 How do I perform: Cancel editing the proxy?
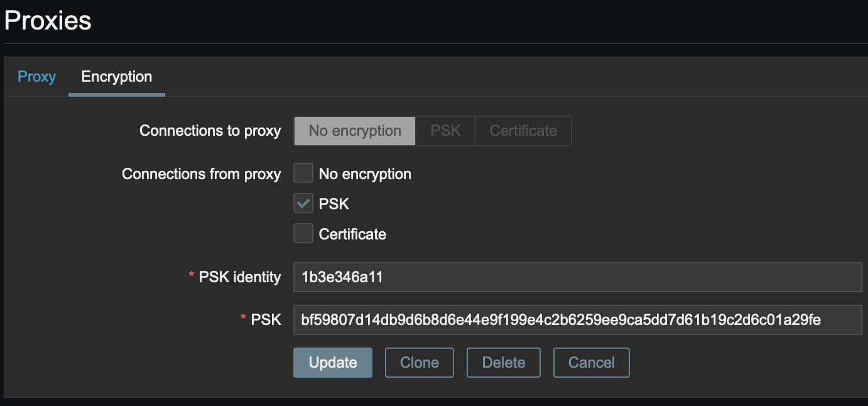point(592,363)
